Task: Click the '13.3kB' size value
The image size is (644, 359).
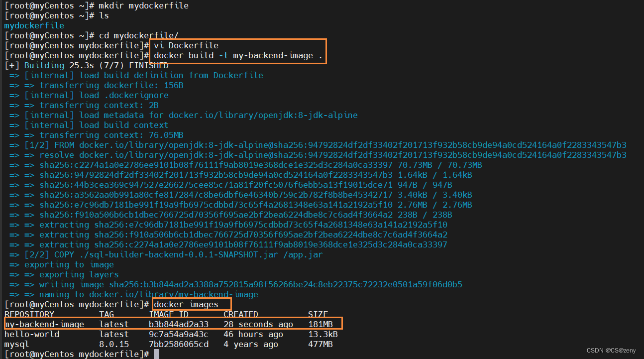Action: click(323, 334)
